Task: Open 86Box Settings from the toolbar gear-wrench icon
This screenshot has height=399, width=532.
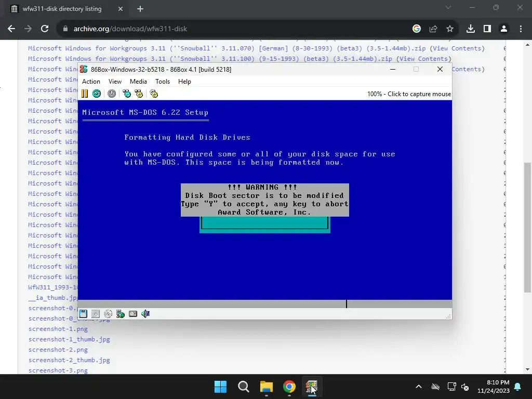Action: (x=154, y=94)
